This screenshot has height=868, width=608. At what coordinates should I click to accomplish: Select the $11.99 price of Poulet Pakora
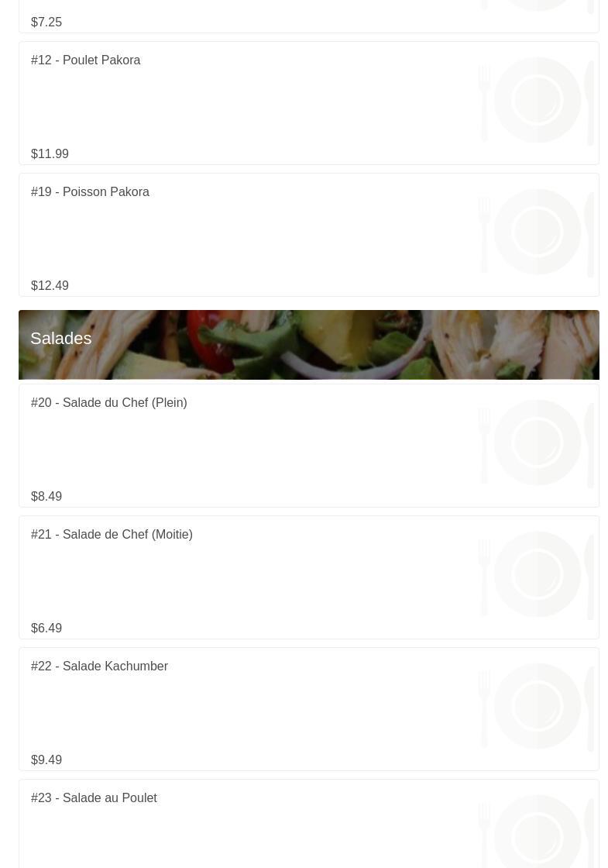pos(50,154)
